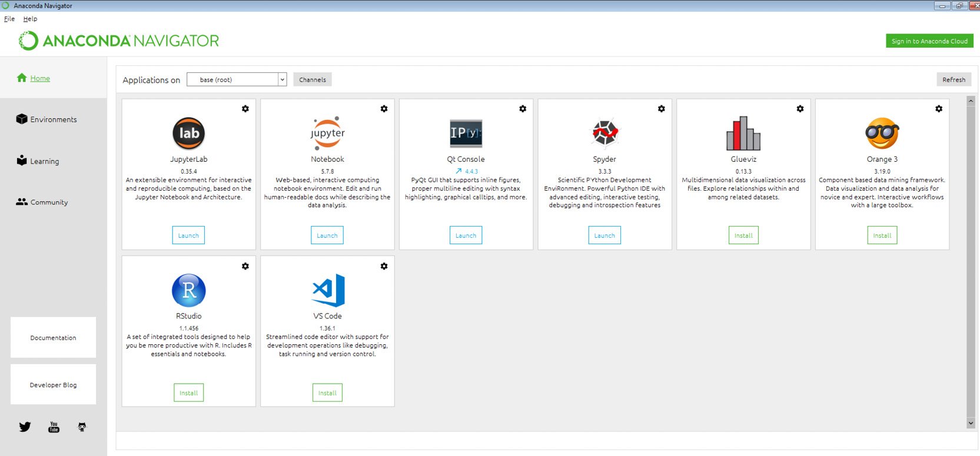Click the RStudio blue R icon

[188, 290]
